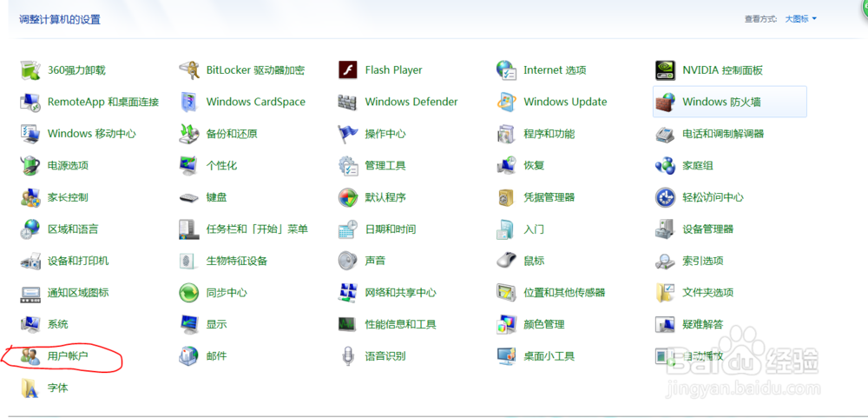Click the 网络和共享中心 link
The height and width of the screenshot is (418, 868).
point(400,292)
